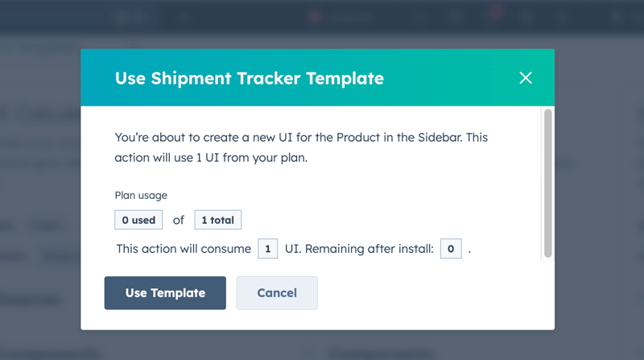Select the consume count "1" box
The width and height of the screenshot is (644, 360).
[268, 249]
